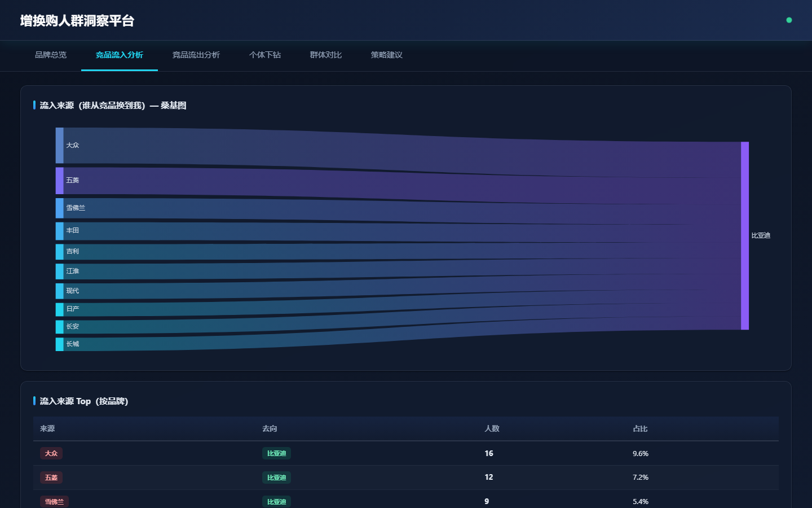Click the purple 比亚迪 target node bar
Image resolution: width=812 pixels, height=508 pixels.
coord(745,236)
